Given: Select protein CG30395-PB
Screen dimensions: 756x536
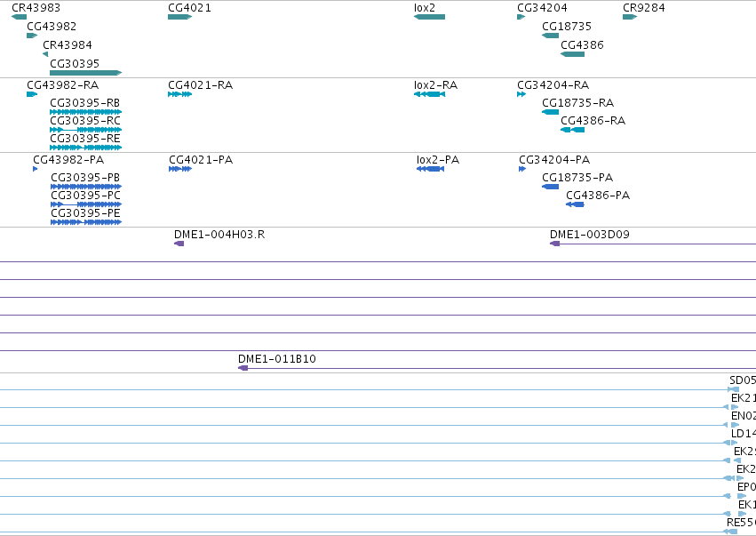Looking at the screenshot, I should [86, 187].
